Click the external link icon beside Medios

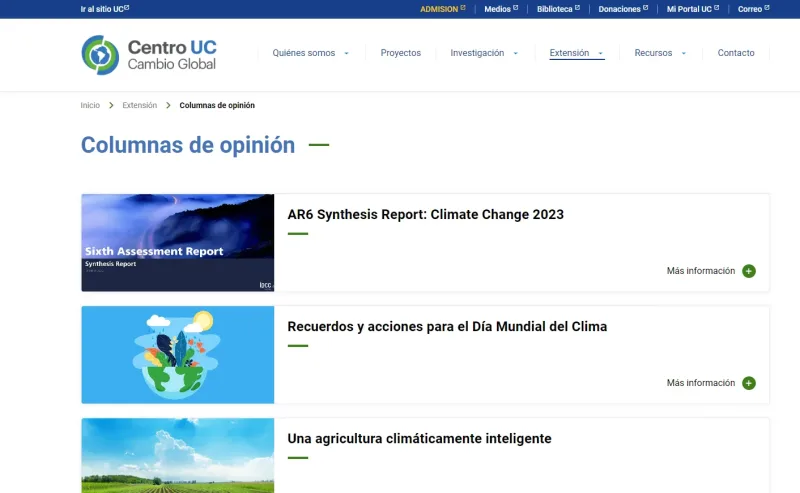(515, 8)
